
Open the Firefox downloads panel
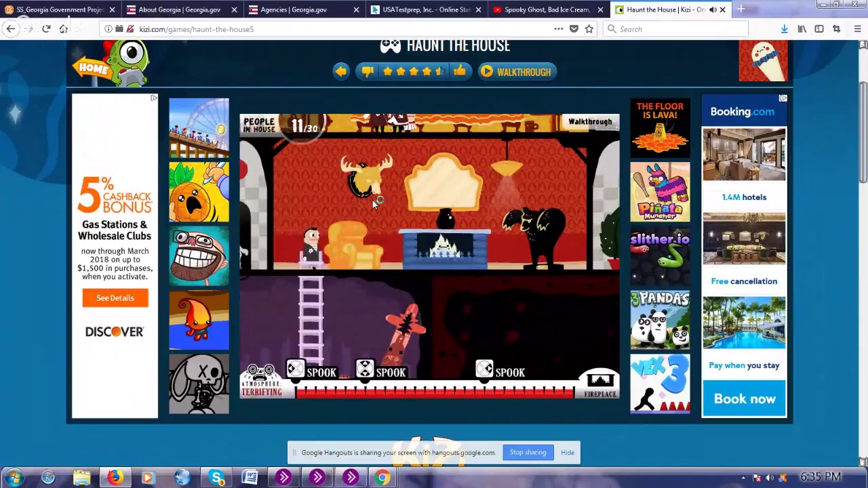[x=785, y=28]
